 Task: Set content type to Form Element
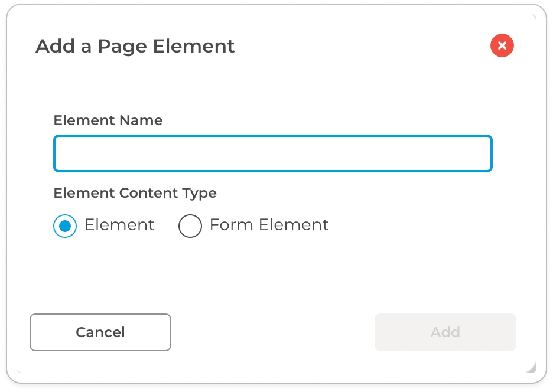(x=190, y=226)
